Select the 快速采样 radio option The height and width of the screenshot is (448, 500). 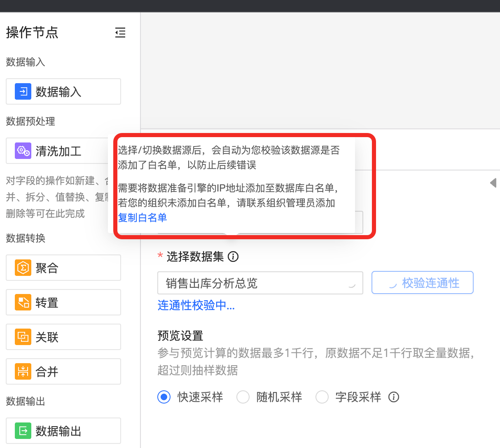164,397
